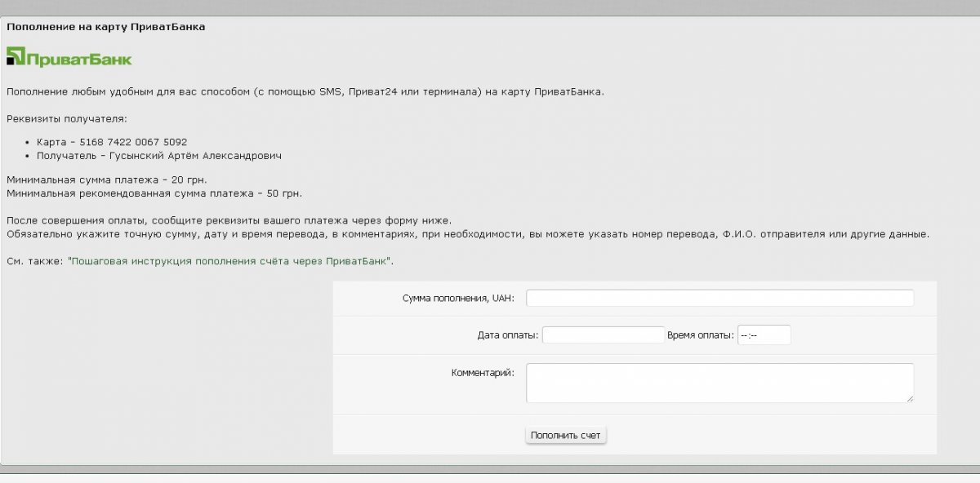Click the line После совершения оплаты, сообщите реквизиты
Viewport: 980px width, 483px height.
pyautogui.click(x=229, y=221)
